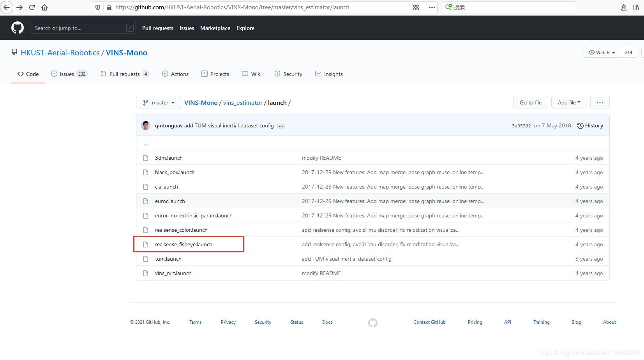Open the browser library icon
The height and width of the screenshot is (360, 644).
[636, 7]
